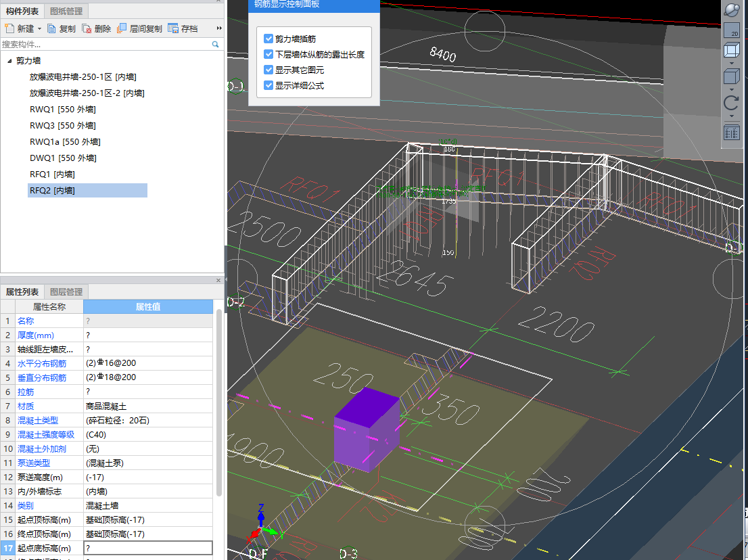Switch to the 图纸管理 tab
Image resolution: width=748 pixels, height=560 pixels.
coord(66,11)
